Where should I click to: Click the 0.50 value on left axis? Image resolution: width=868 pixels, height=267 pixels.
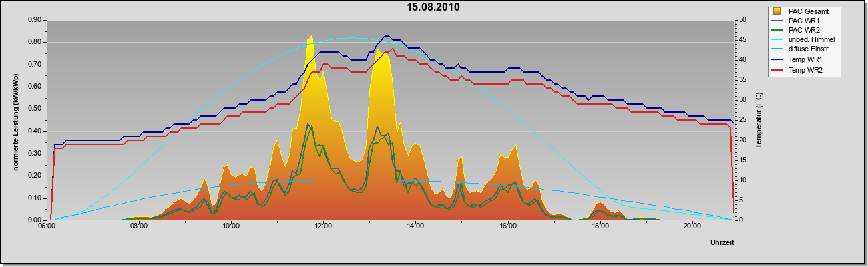tap(34, 109)
